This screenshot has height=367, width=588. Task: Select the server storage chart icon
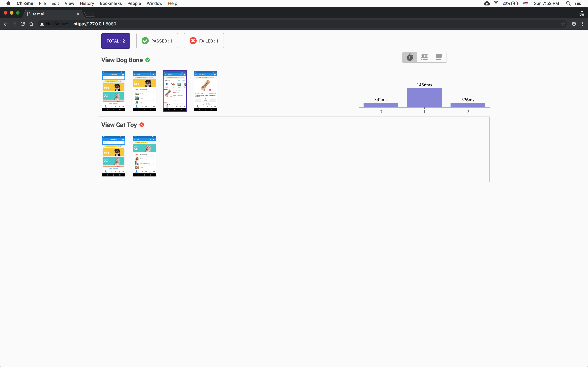[439, 57]
